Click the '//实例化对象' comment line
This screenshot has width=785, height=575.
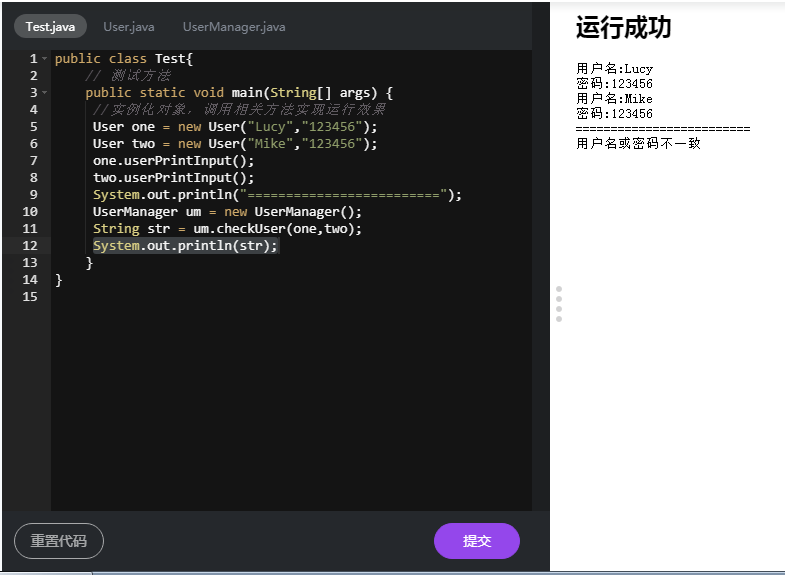pos(239,110)
